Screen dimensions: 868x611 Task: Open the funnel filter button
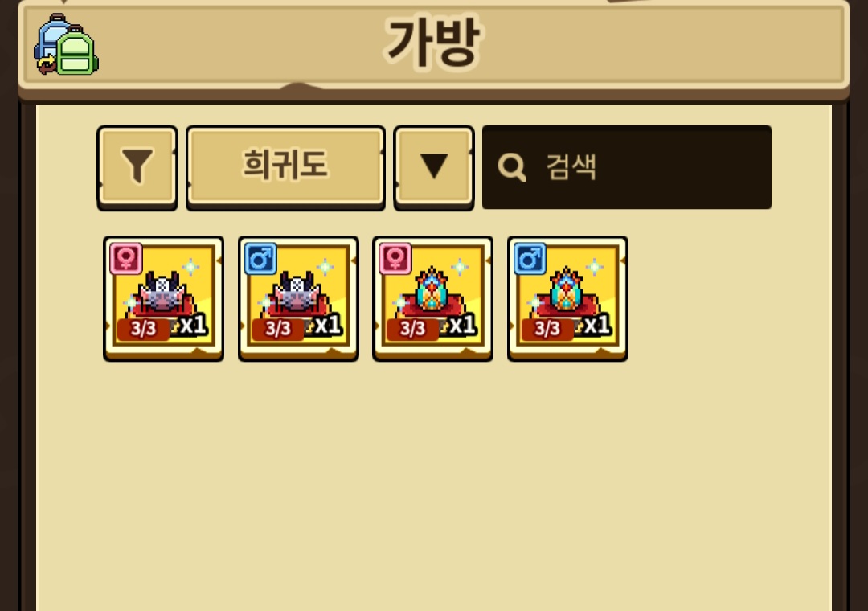tap(137, 166)
